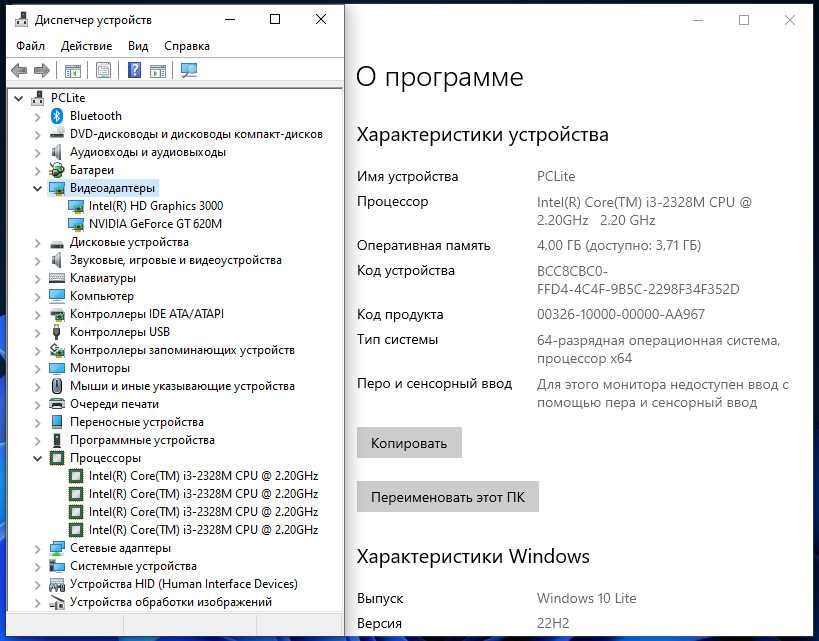Click the NVIDIA GeForce GT 620M device icon
This screenshot has height=641, width=819.
click(x=76, y=224)
